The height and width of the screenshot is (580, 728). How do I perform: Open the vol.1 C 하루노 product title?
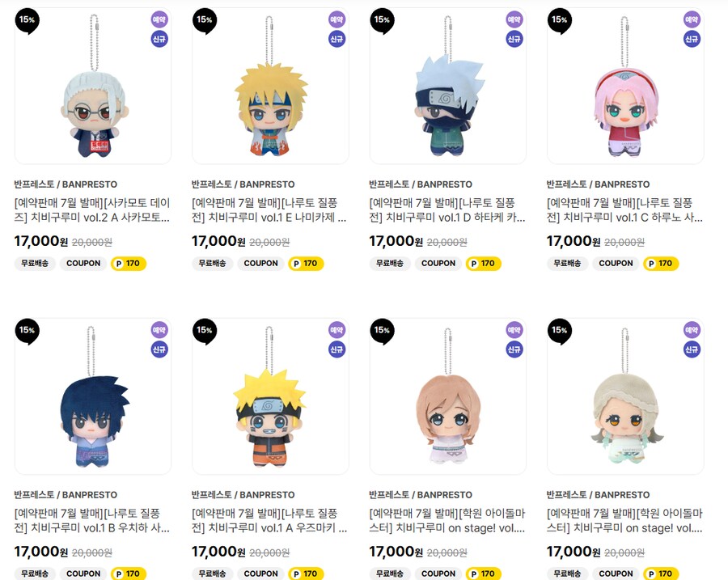[624, 210]
